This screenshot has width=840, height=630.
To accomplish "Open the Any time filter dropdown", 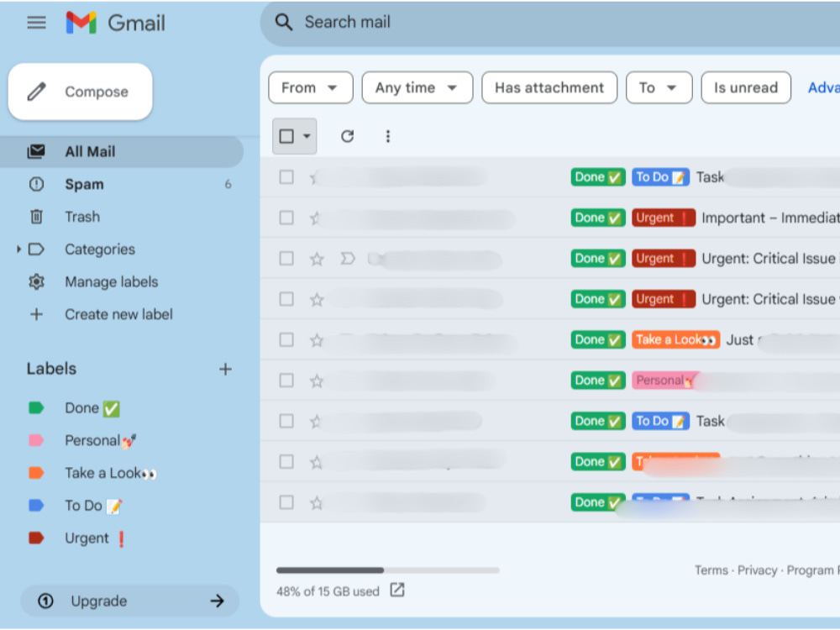I will (417, 87).
